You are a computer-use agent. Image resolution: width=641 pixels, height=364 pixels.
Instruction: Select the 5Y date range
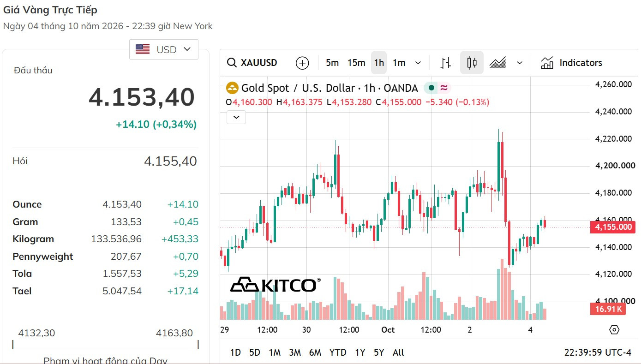click(379, 352)
